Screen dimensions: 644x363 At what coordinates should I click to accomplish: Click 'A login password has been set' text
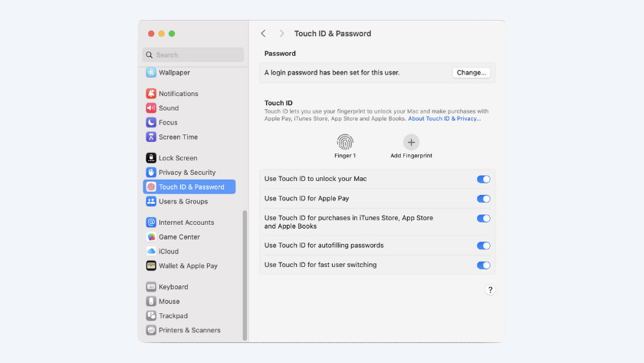coord(332,72)
